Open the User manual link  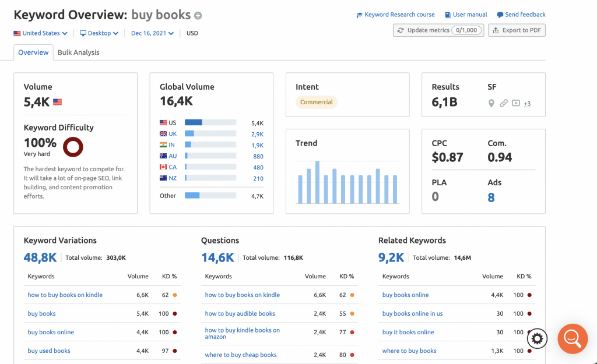point(466,15)
